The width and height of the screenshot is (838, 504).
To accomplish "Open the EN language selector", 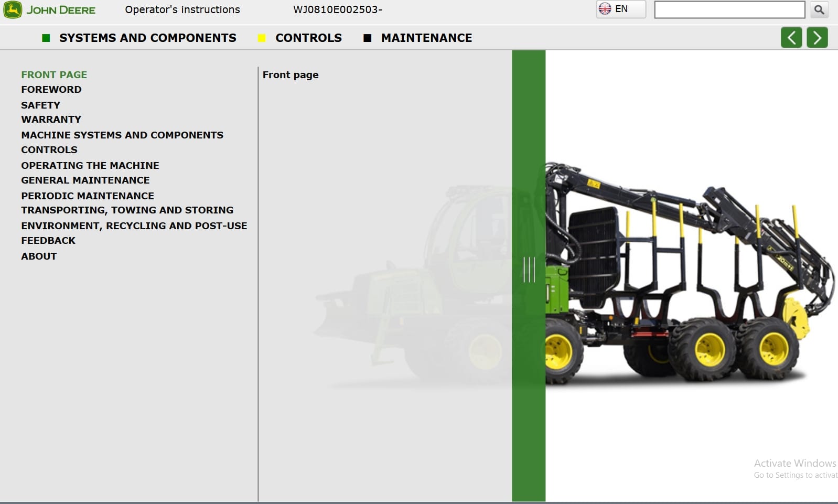I will pos(621,9).
